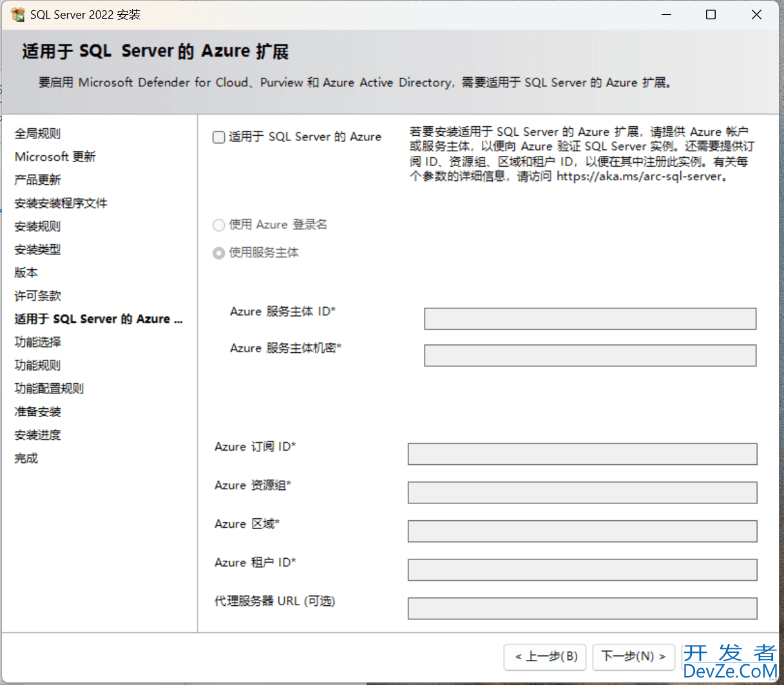Click the 代理服务器 URL (可选) label
Screen dimensions: 784x685
[x=274, y=601]
